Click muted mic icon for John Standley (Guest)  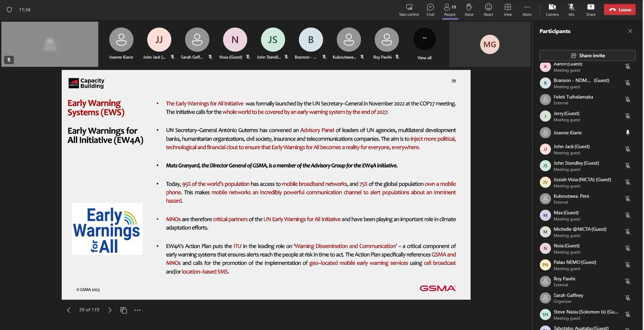tap(628, 166)
